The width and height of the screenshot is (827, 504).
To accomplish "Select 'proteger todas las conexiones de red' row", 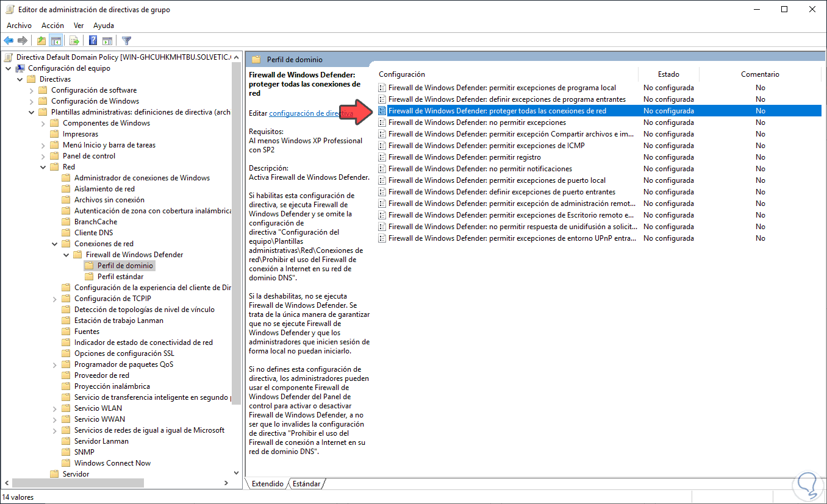I will (x=599, y=111).
